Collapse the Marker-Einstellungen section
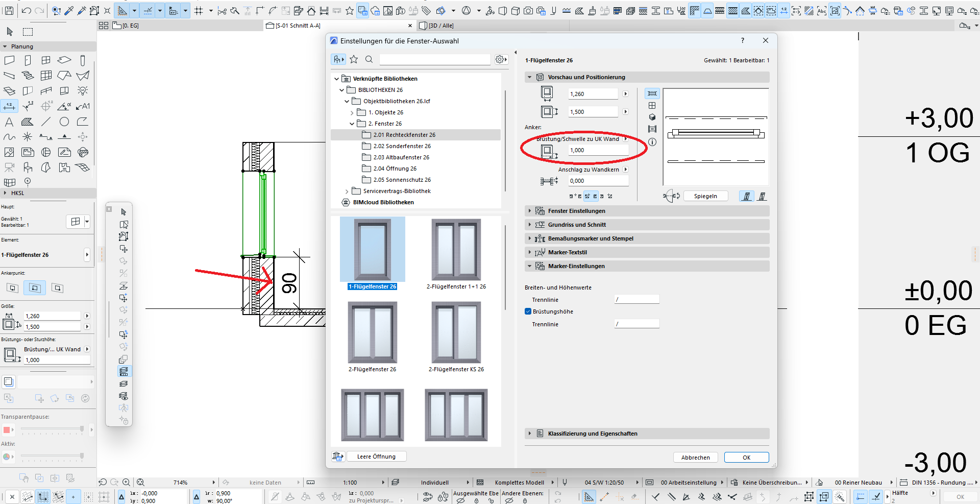980x504 pixels. point(530,266)
